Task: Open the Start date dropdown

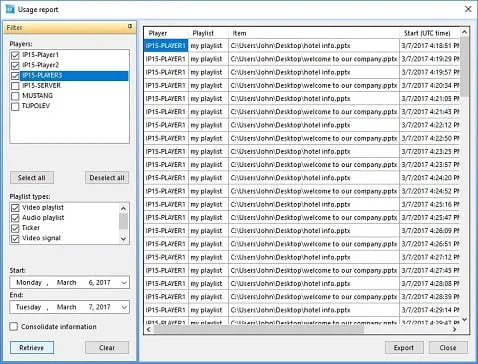Action: [x=124, y=283]
